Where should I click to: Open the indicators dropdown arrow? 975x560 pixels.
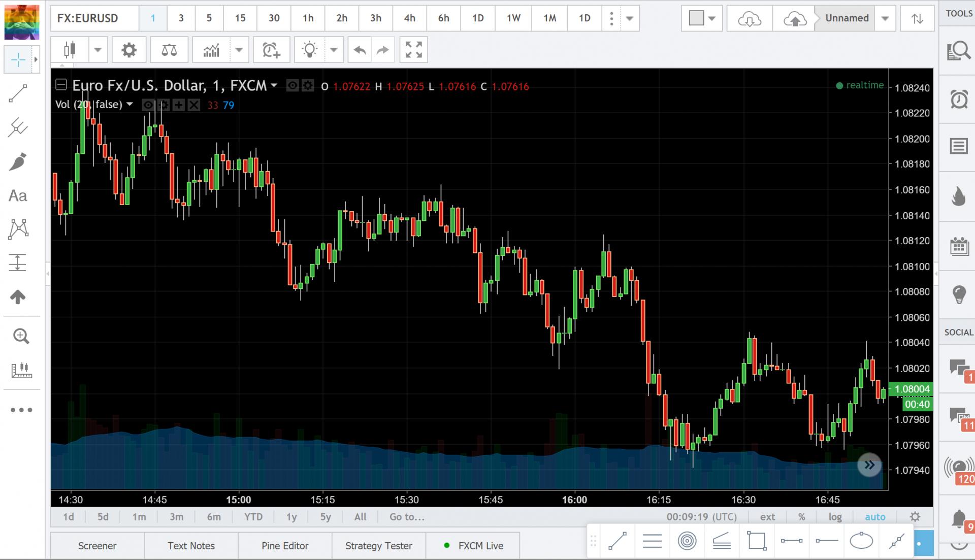click(239, 50)
